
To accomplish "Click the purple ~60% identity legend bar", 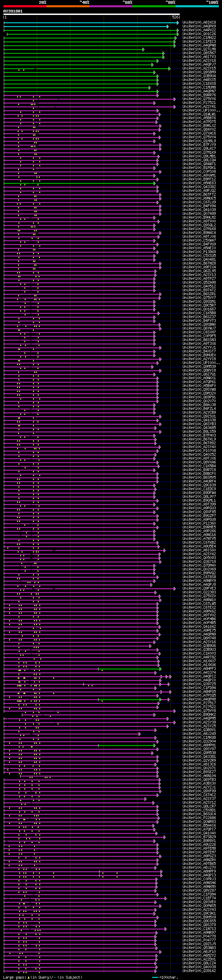I will (111, 6).
